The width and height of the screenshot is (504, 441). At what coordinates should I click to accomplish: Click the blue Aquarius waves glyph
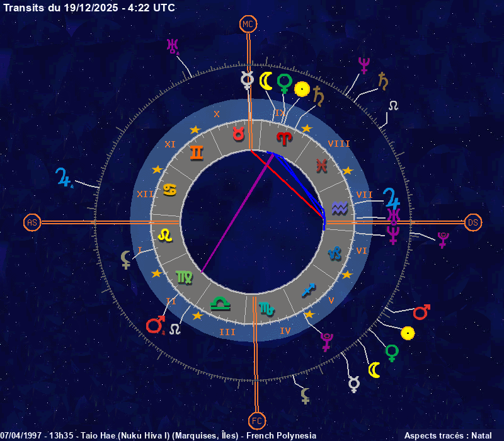tap(340, 206)
